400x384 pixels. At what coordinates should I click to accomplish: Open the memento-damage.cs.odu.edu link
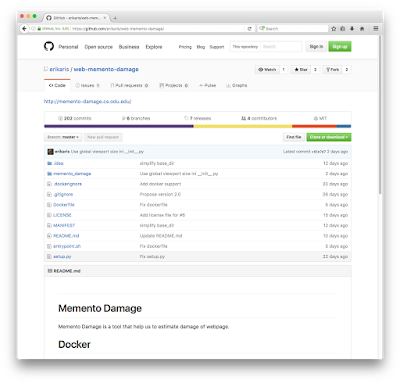pyautogui.click(x=88, y=101)
